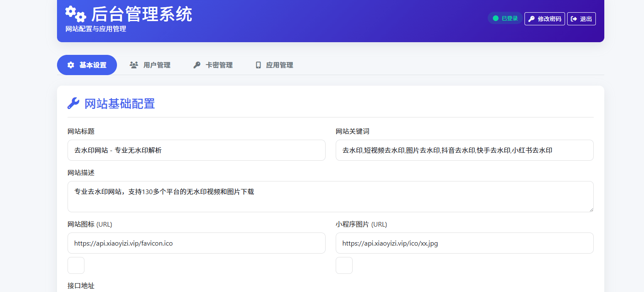Click the 退出 button to log out
Image resolution: width=644 pixels, height=292 pixels.
tap(582, 19)
